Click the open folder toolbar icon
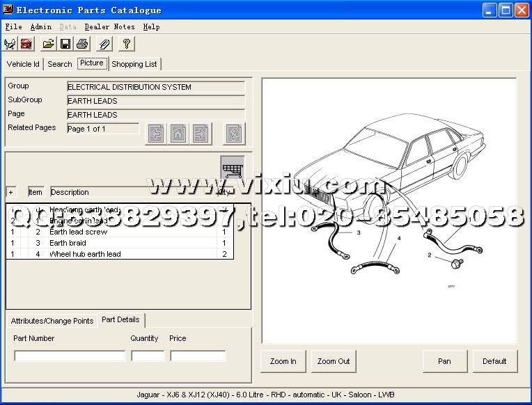Screen dimensions: 532x405 click(48, 44)
